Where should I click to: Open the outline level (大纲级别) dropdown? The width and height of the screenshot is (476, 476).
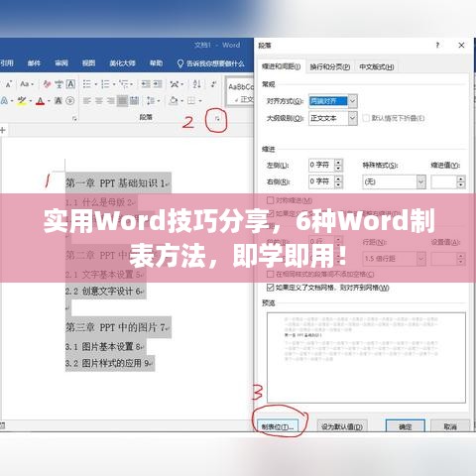tap(353, 118)
